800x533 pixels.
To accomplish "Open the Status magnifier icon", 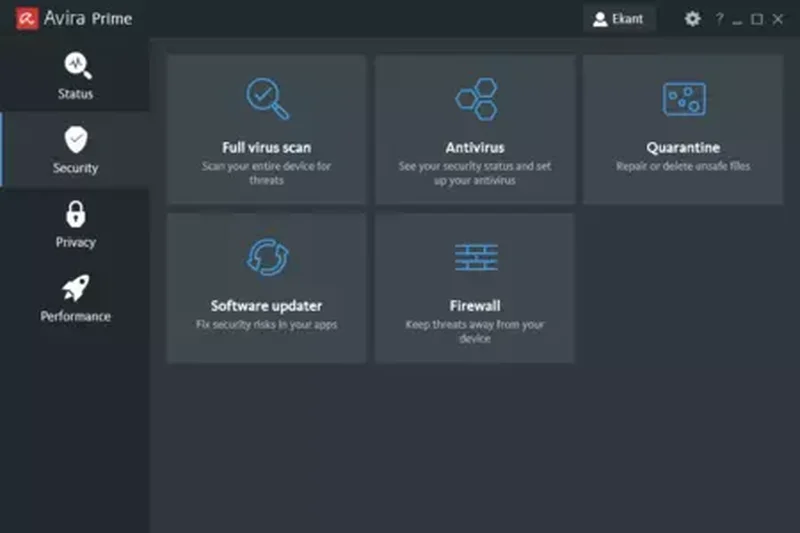I will [78, 65].
